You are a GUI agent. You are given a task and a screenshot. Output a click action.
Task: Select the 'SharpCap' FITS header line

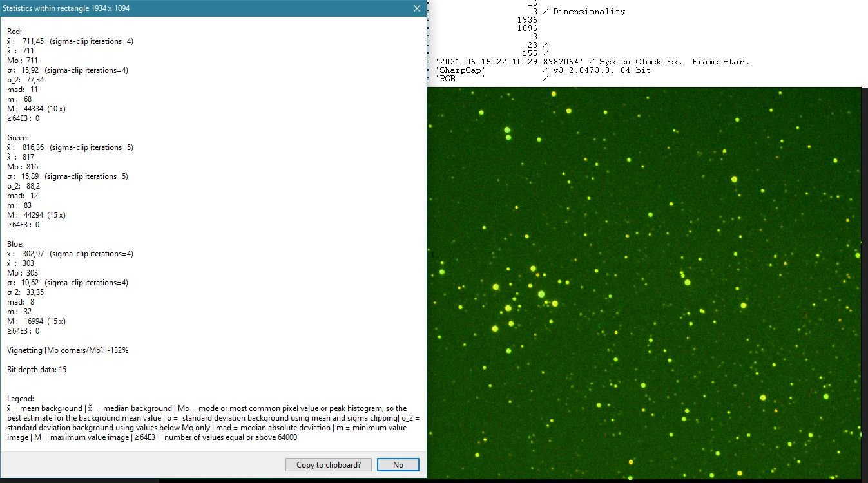click(x=543, y=70)
